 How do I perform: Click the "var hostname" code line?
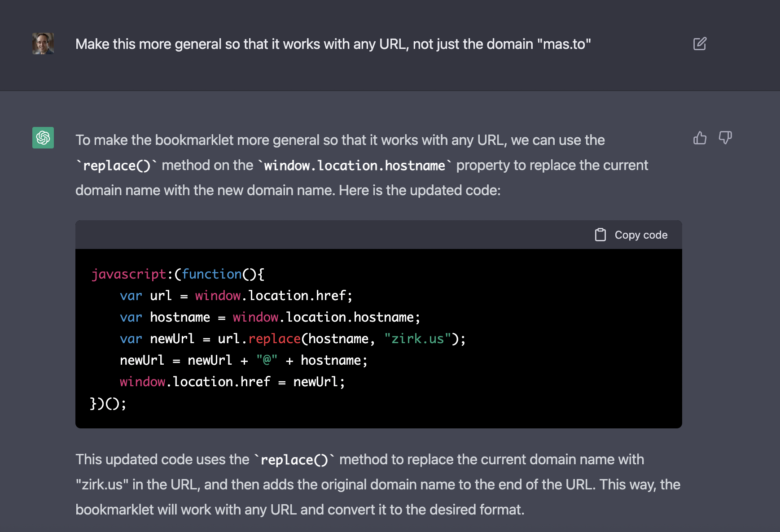(x=269, y=317)
